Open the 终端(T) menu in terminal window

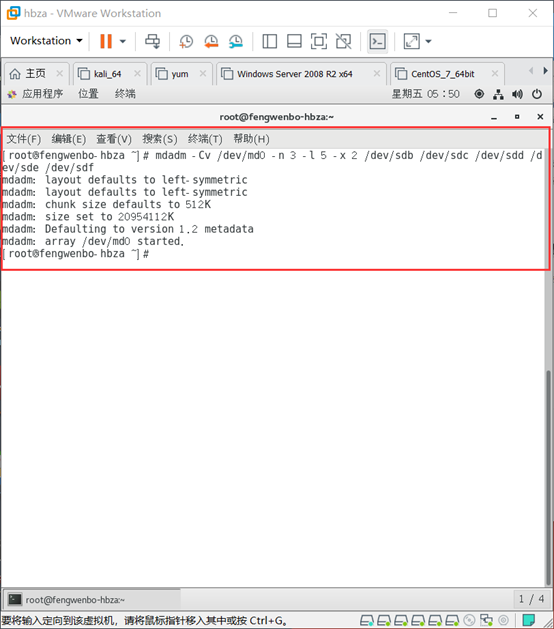[x=205, y=139]
